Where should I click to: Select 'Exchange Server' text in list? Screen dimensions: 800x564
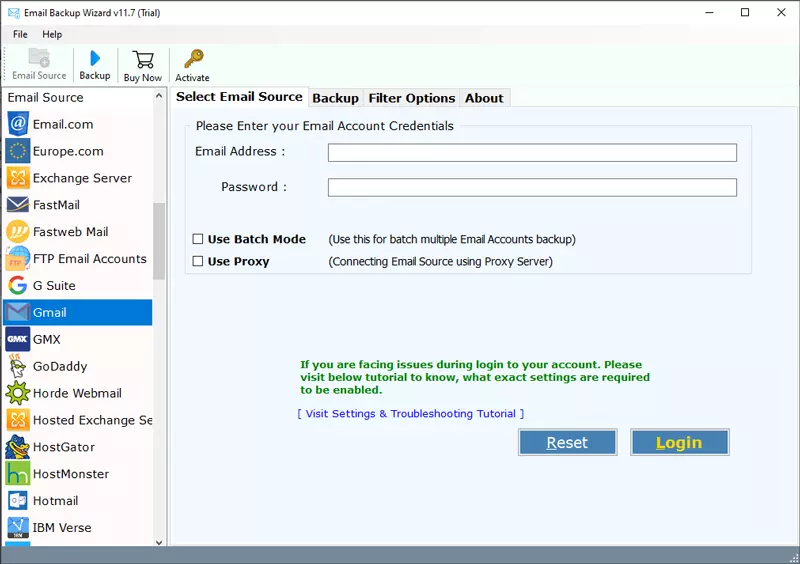[x=83, y=178]
